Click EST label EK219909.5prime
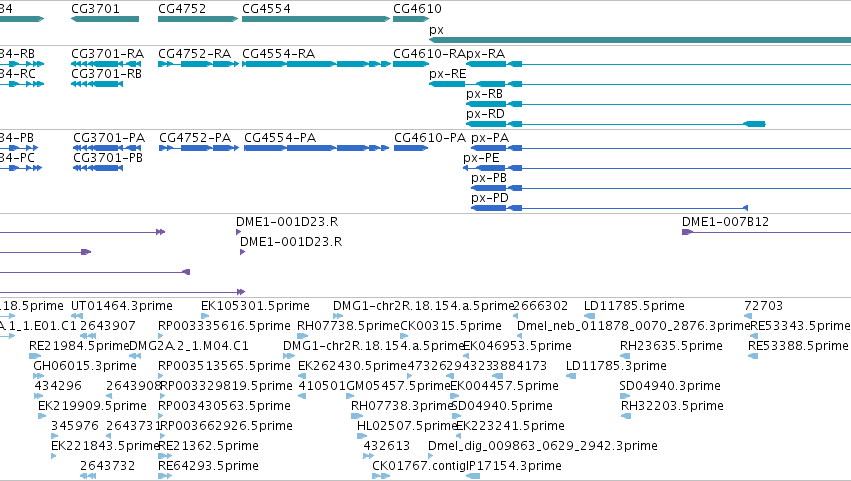 point(92,407)
